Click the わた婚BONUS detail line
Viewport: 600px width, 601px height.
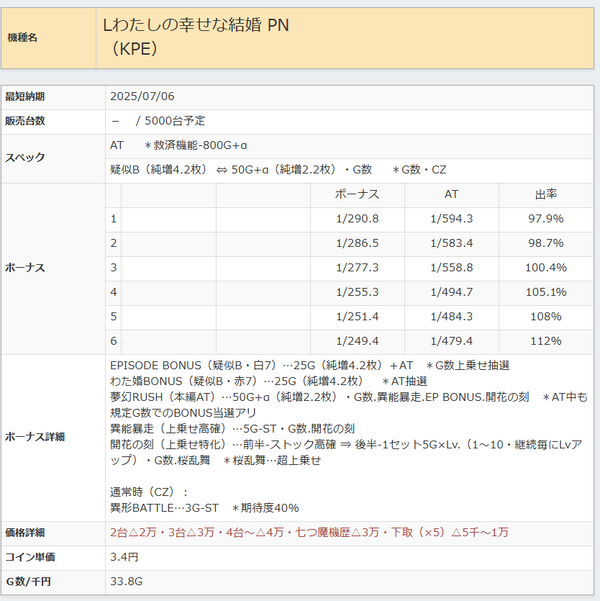(x=269, y=381)
